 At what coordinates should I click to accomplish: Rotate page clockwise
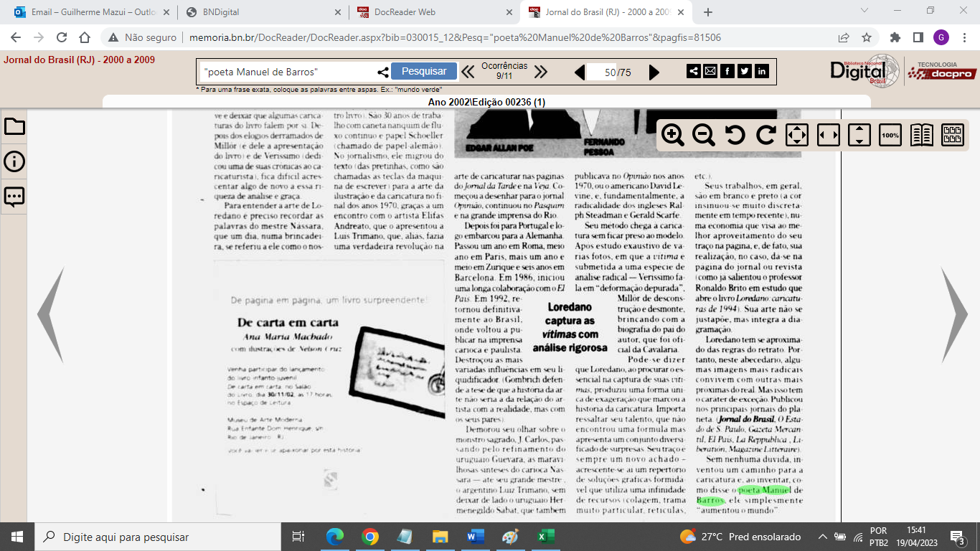766,135
